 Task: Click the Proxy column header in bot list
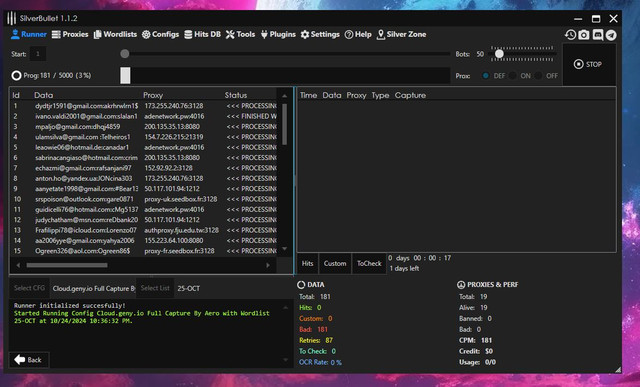[153, 95]
